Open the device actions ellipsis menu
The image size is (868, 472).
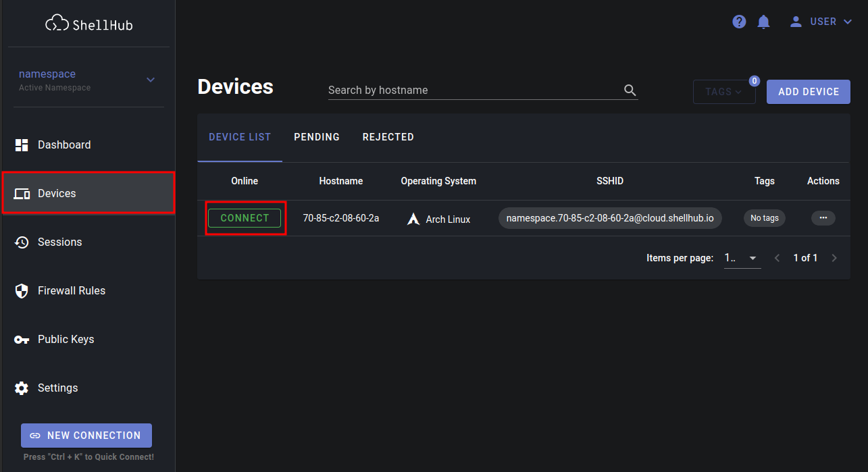point(823,218)
